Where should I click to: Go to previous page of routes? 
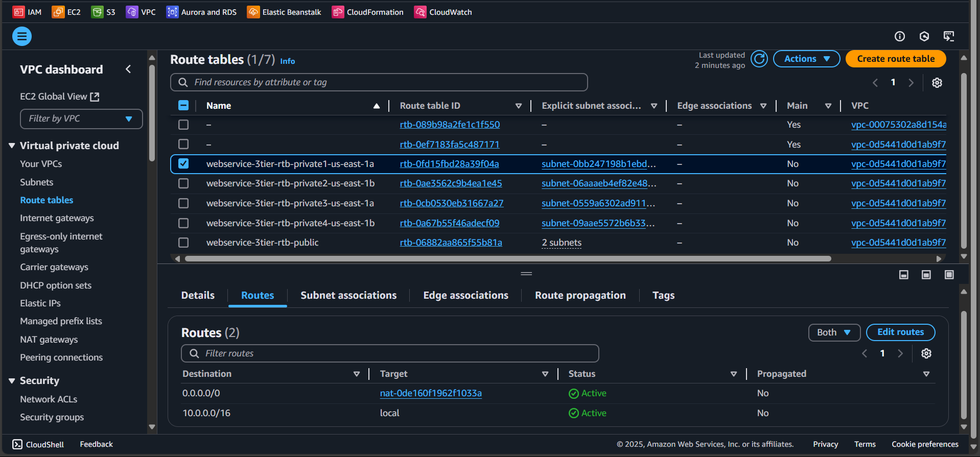coord(865,353)
